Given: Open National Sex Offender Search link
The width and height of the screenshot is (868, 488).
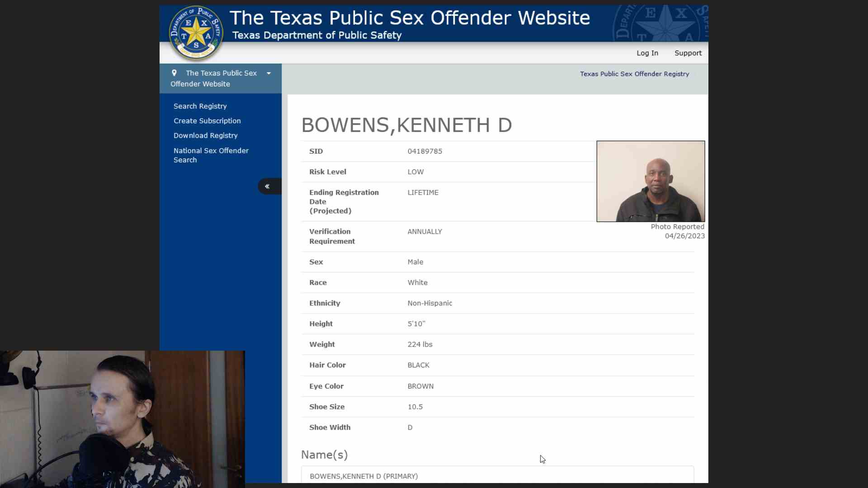Looking at the screenshot, I should (211, 155).
